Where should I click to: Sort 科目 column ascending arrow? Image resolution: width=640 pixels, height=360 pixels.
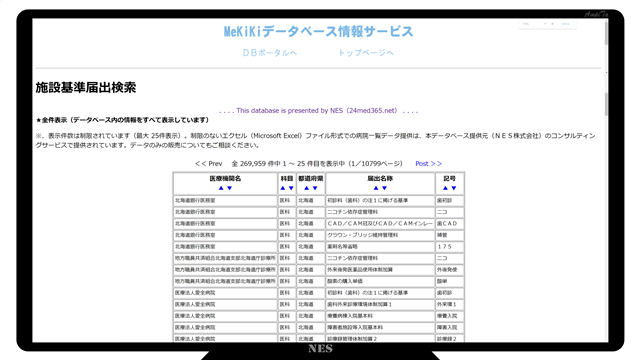coord(283,188)
